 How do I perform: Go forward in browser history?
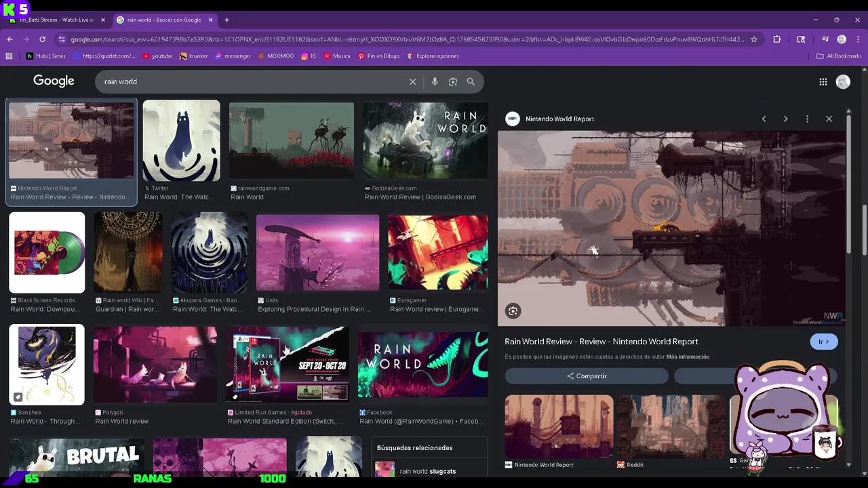[26, 39]
